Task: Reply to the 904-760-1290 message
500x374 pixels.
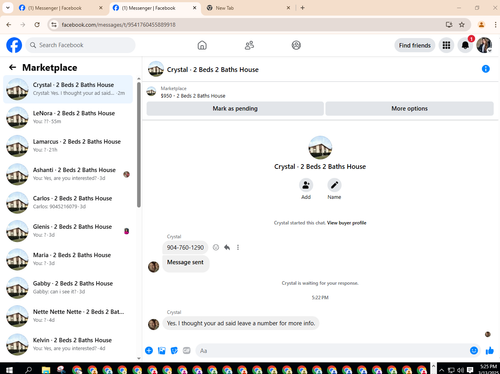Action: [x=227, y=247]
